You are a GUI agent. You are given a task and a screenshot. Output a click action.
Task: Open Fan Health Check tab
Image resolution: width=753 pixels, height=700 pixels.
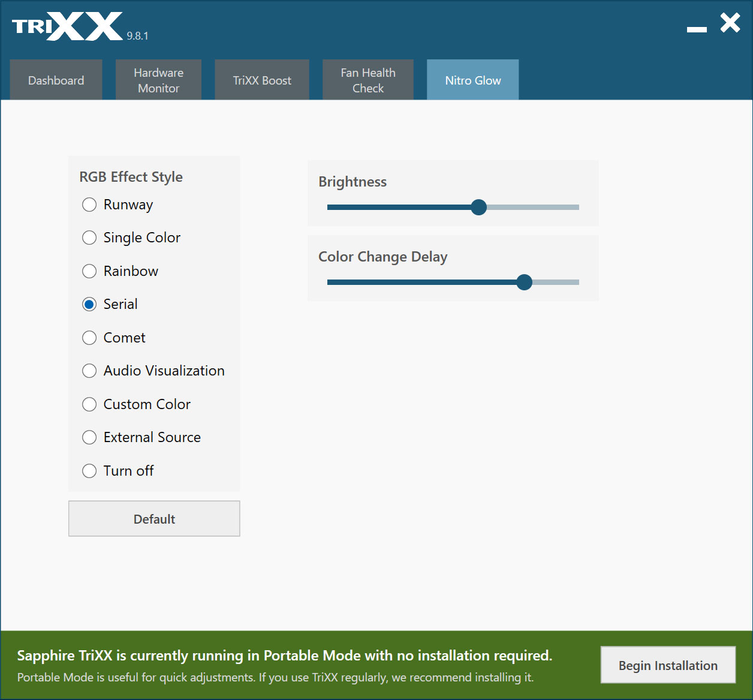(x=368, y=80)
